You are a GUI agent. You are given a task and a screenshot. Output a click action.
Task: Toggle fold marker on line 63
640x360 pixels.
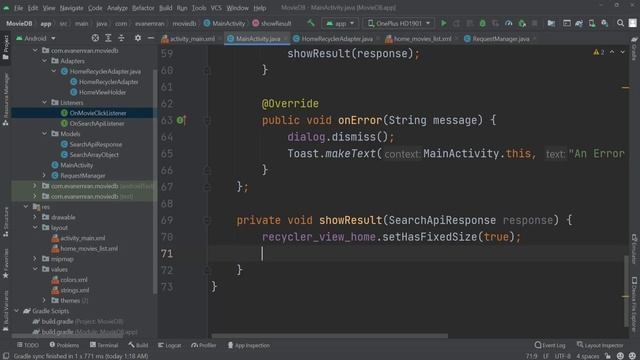207,120
